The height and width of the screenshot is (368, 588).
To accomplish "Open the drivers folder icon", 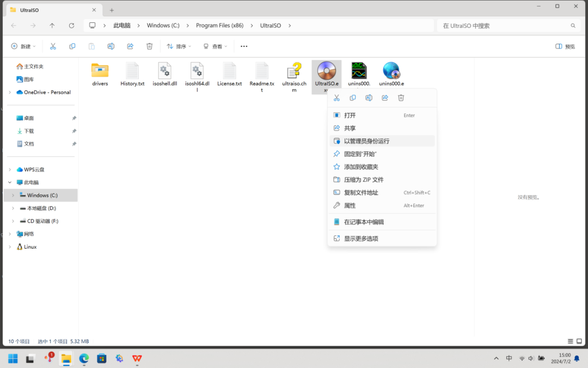I will pyautogui.click(x=100, y=70).
